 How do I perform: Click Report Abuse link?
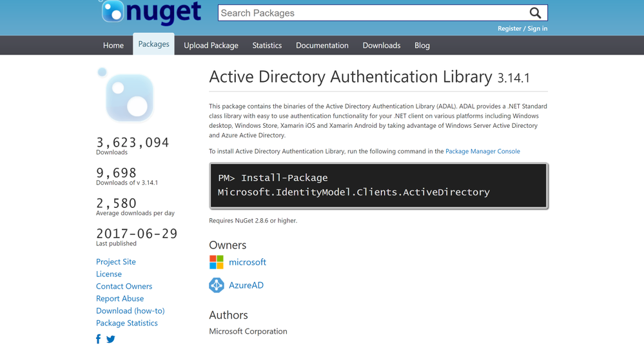(120, 299)
